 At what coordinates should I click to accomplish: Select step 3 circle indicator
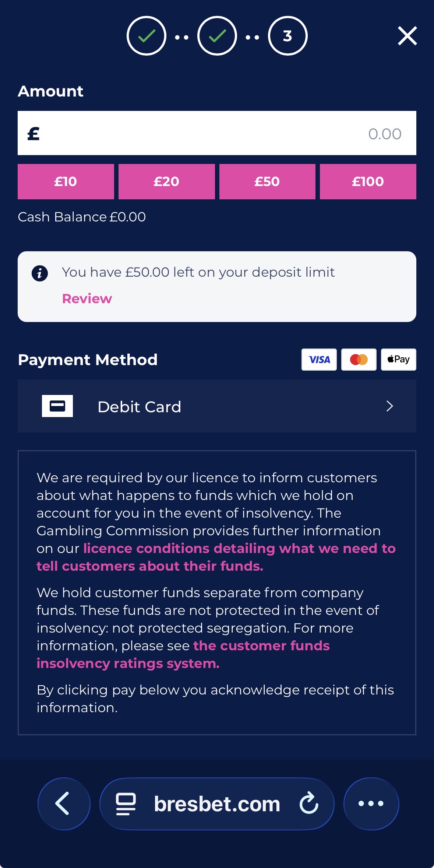[x=288, y=36]
